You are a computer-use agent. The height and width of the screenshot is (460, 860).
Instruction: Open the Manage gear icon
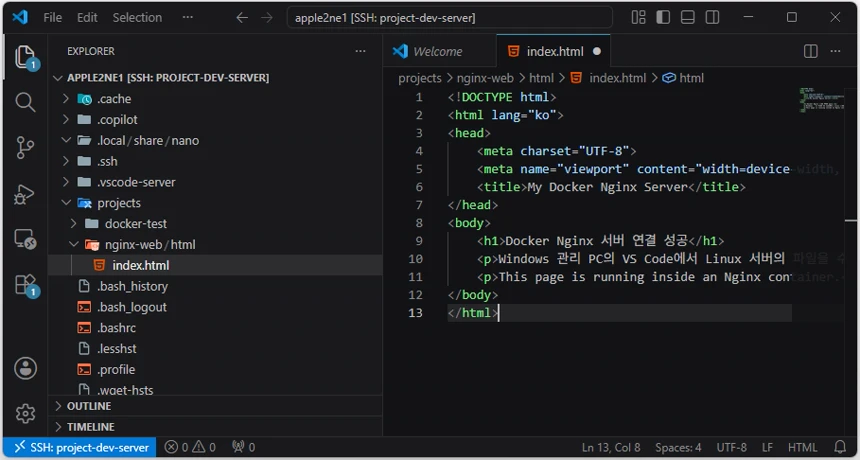tap(25, 413)
